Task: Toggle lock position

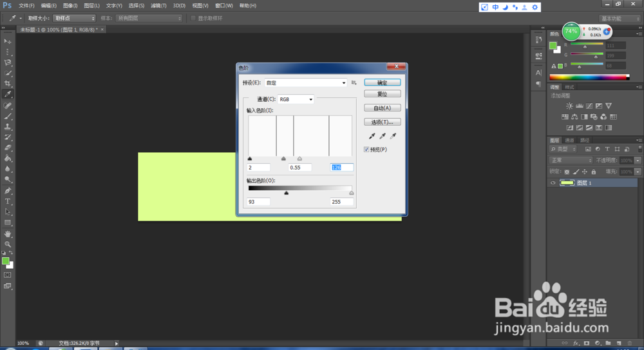Action: 585,172
